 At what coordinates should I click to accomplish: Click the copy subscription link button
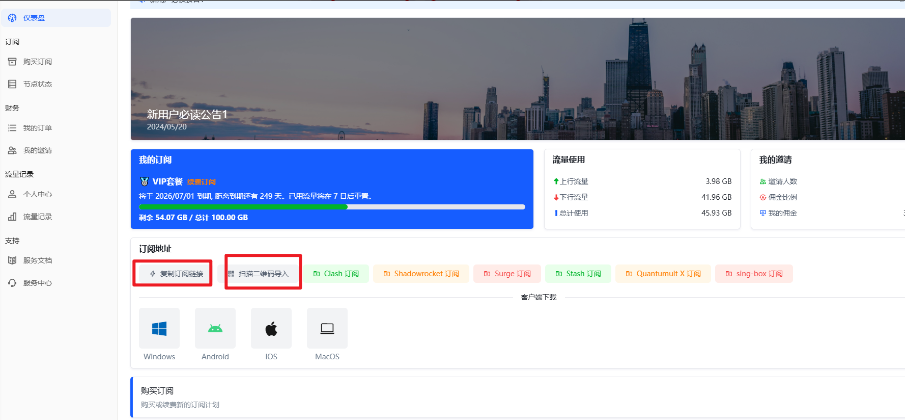(171, 273)
